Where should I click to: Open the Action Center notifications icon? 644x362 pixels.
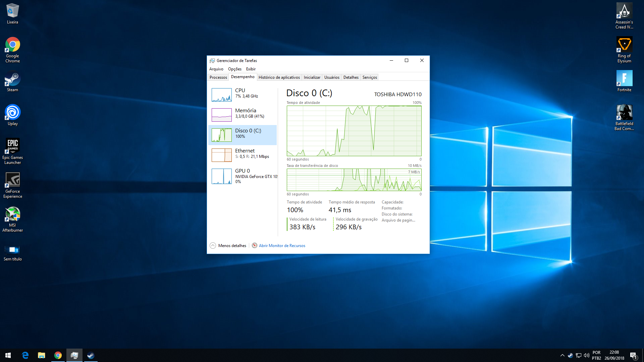point(633,355)
